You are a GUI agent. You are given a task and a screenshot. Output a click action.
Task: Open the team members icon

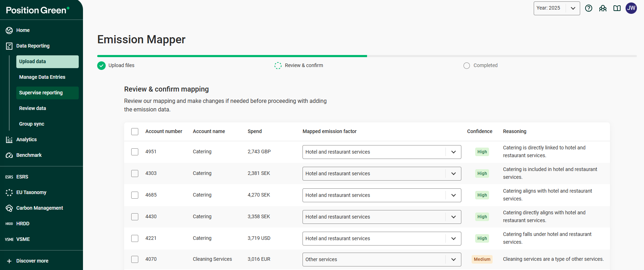[x=603, y=8]
